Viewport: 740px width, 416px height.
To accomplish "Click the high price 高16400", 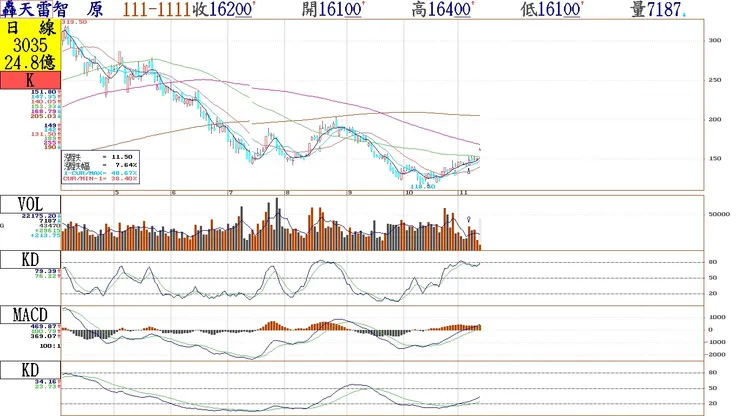I will tap(442, 9).
